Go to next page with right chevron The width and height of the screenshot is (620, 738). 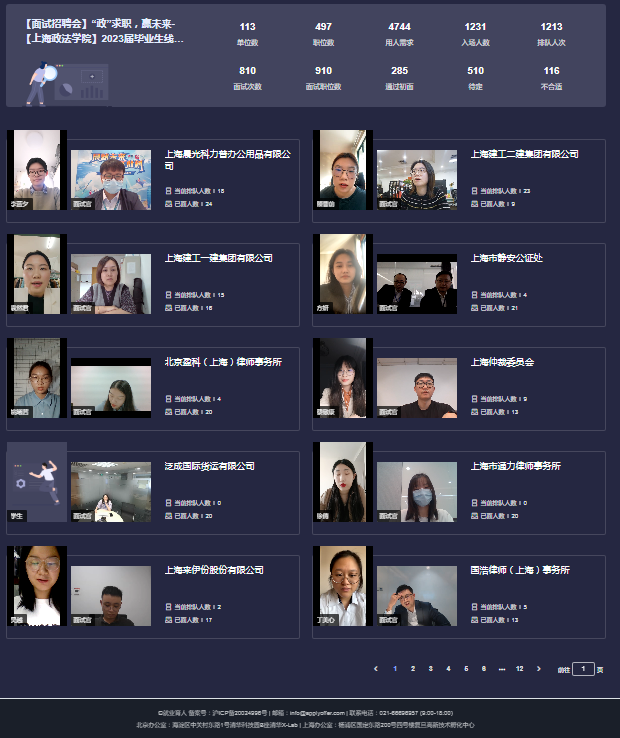(539, 668)
